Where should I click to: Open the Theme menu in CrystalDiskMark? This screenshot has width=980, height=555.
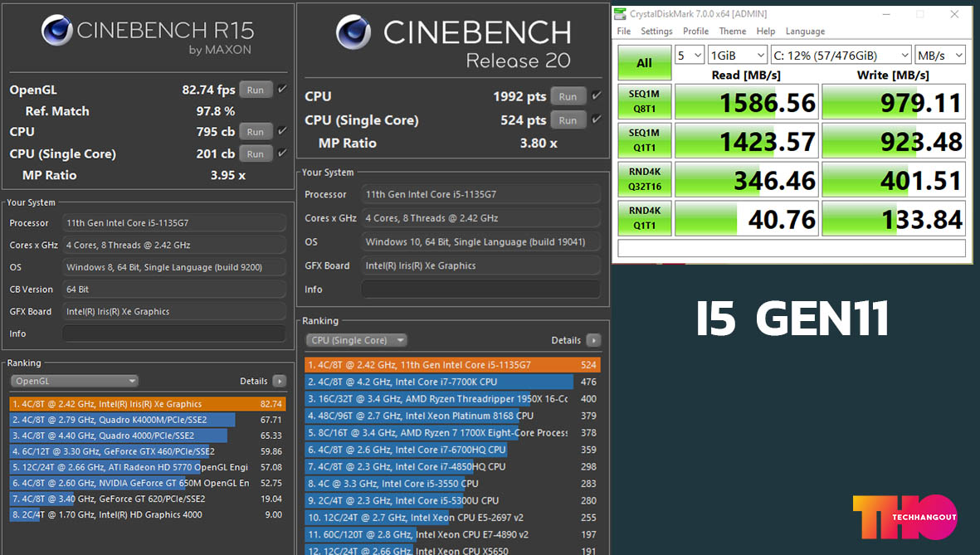(x=733, y=32)
